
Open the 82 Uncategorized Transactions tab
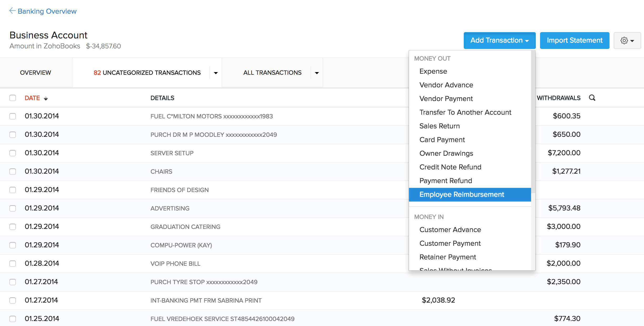point(147,73)
